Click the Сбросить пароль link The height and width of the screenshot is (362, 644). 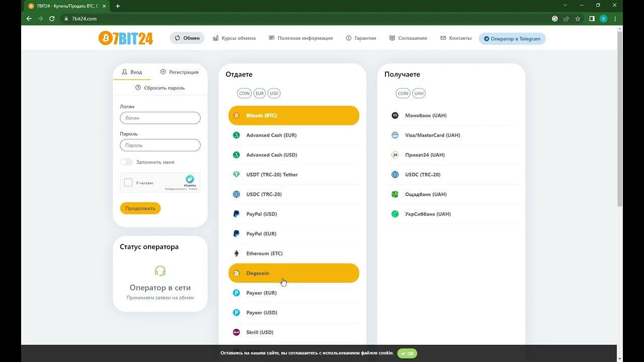[160, 88]
